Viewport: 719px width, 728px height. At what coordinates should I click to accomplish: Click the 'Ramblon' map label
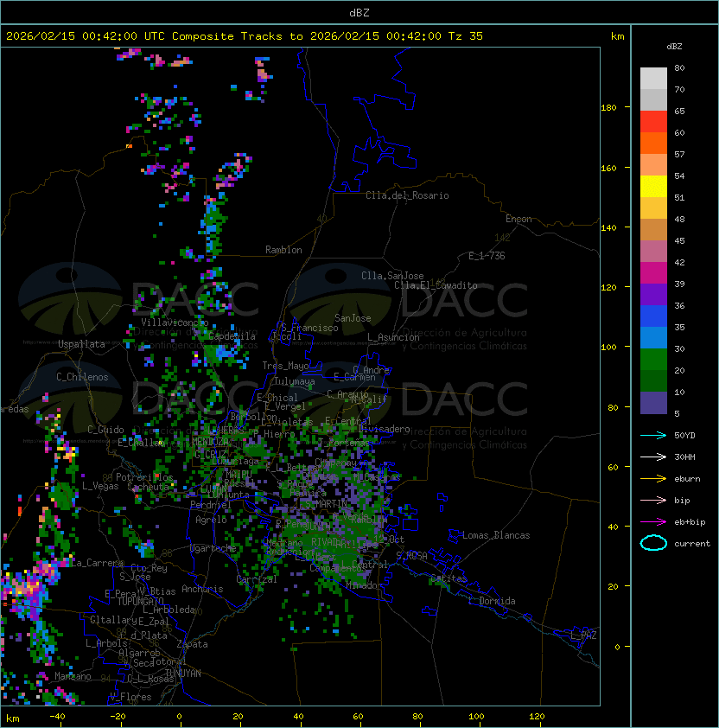tap(283, 250)
